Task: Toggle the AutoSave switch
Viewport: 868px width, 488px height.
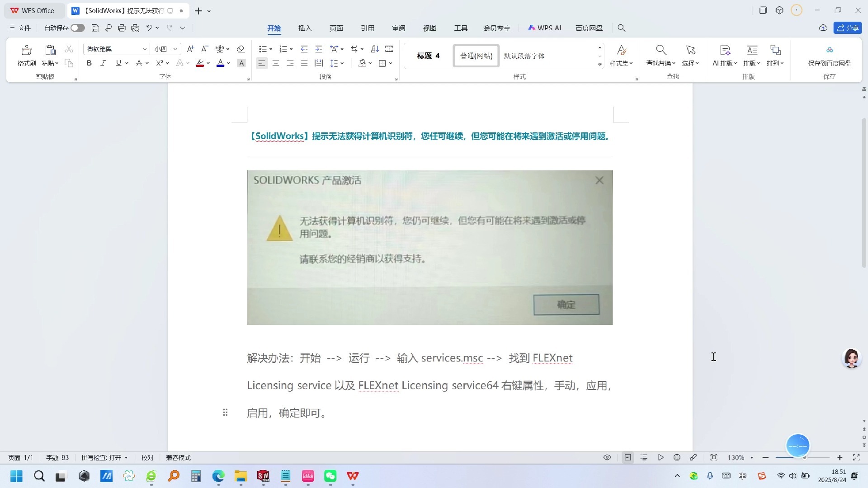Action: coord(77,28)
